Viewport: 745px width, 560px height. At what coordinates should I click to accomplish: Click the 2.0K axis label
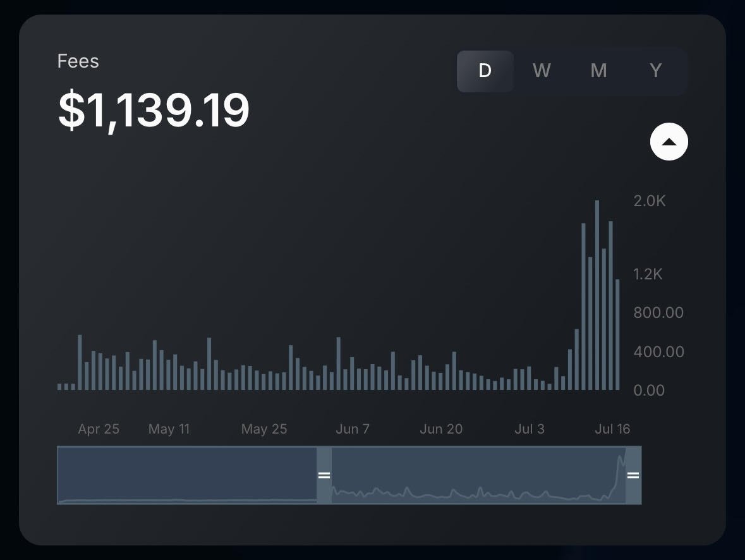click(649, 200)
